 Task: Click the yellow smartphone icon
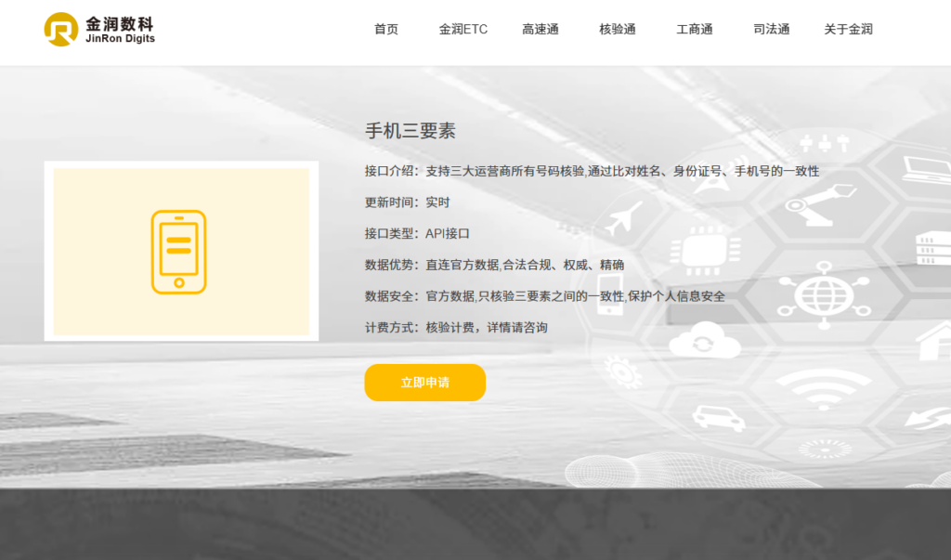coord(179,252)
